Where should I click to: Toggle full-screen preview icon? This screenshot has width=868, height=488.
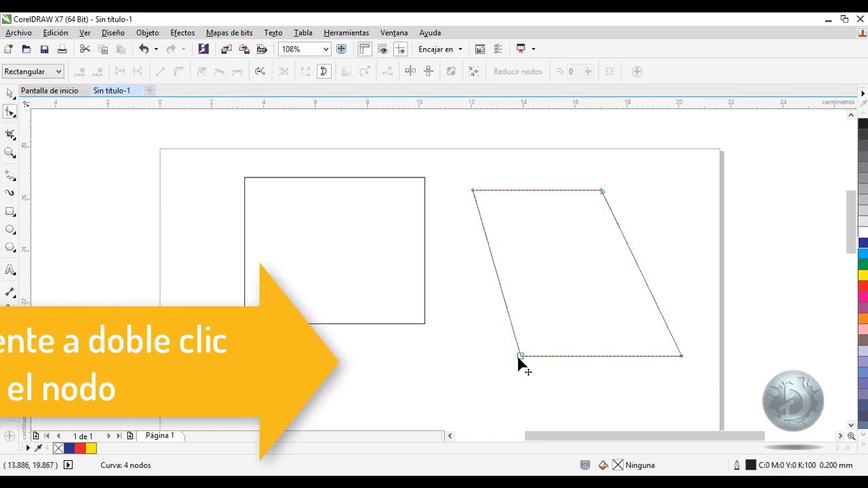(x=341, y=49)
